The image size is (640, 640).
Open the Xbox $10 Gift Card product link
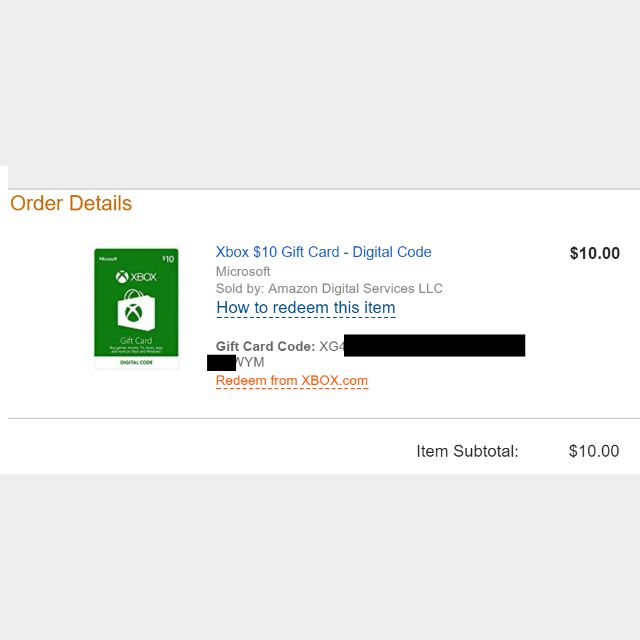(x=323, y=252)
